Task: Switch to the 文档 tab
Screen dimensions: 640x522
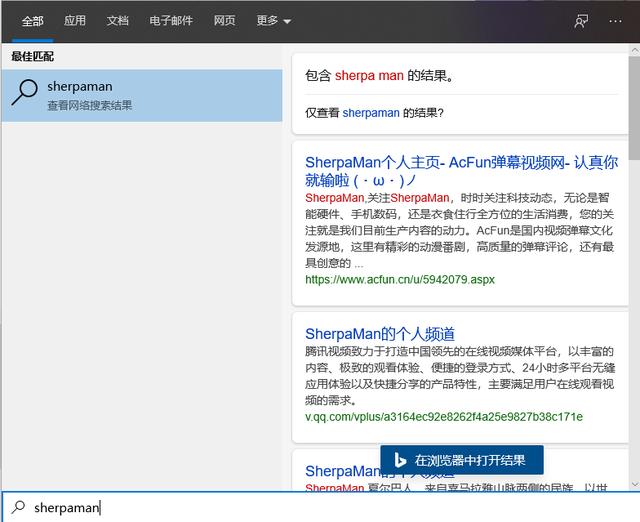Action: 118,20
